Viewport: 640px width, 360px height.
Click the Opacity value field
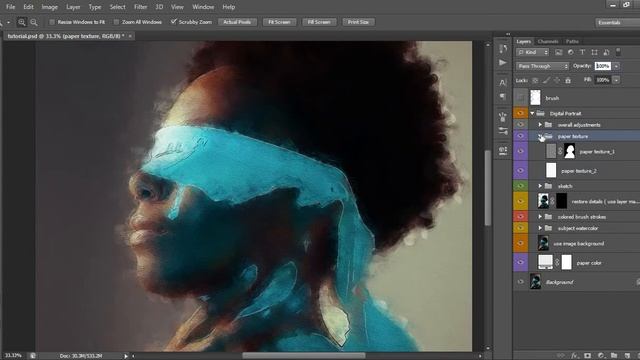(x=603, y=66)
